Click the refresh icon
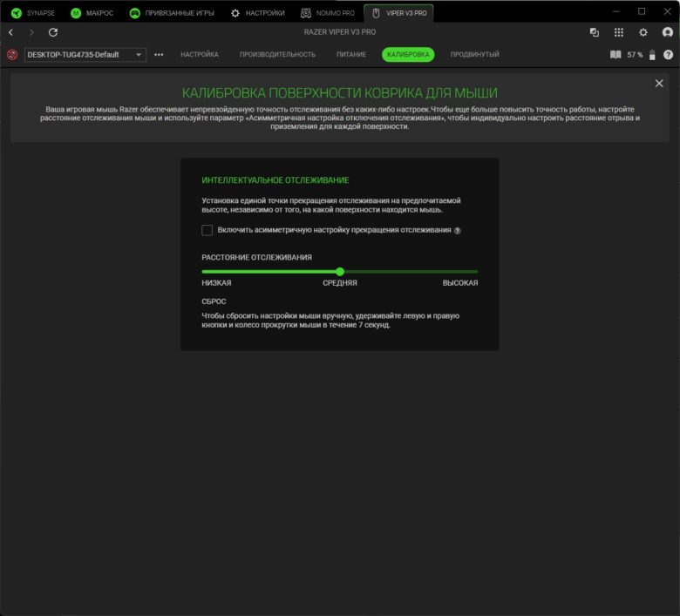The height and width of the screenshot is (616, 680). 53,32
